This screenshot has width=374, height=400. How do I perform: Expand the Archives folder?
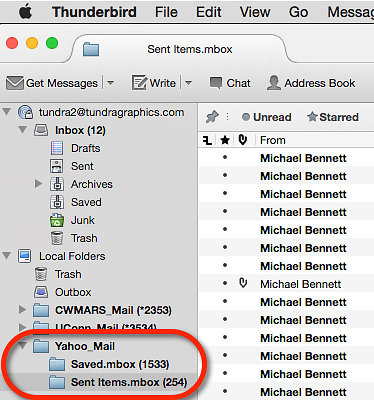[x=39, y=184]
